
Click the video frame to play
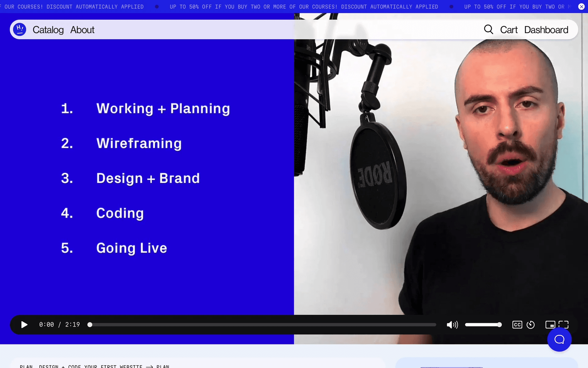(294, 178)
